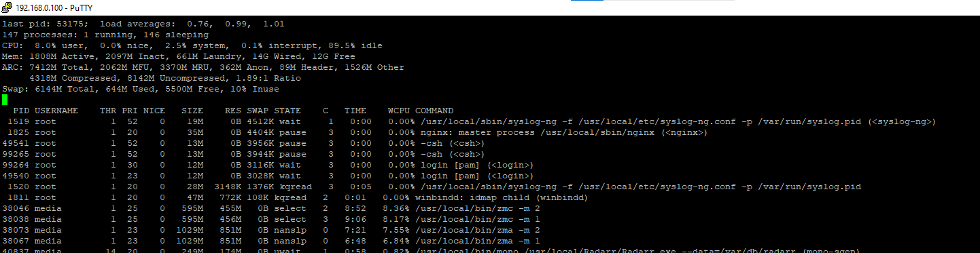
Task: Click the CPU usage summary line
Action: coord(192,45)
